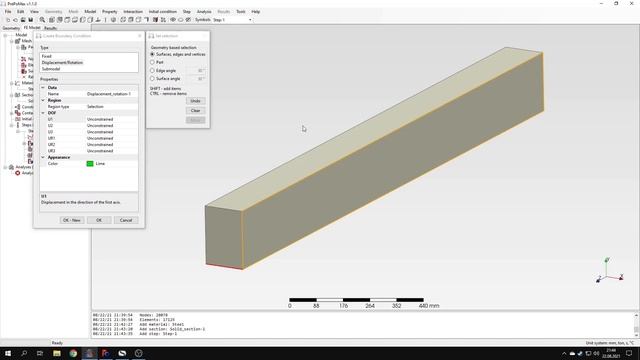Select the Edge angle radio option
640x360 pixels.
click(x=152, y=71)
